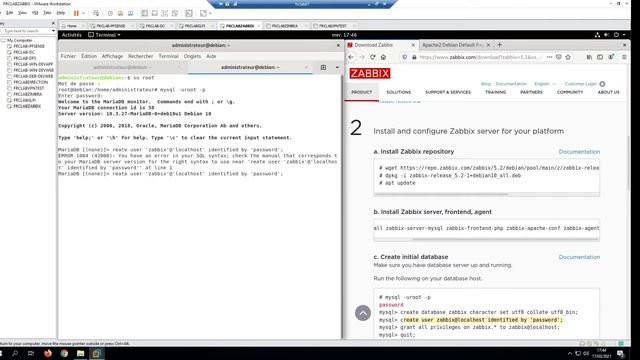640x360 pixels.
Task: Open the VMware Edit menu
Action: (x=9, y=13)
